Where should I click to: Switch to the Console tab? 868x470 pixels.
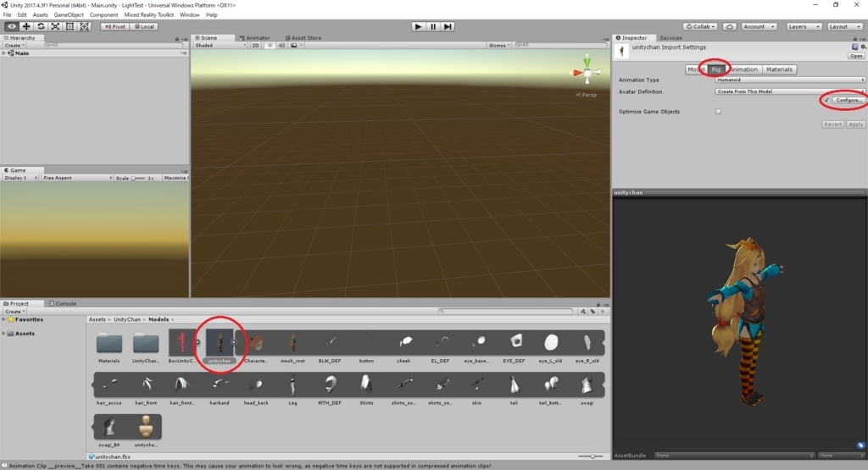(63, 303)
